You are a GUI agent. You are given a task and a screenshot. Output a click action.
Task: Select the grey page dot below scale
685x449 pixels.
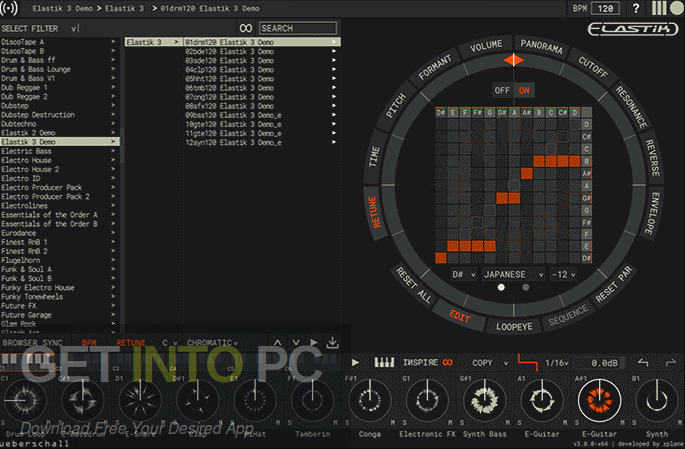click(526, 287)
